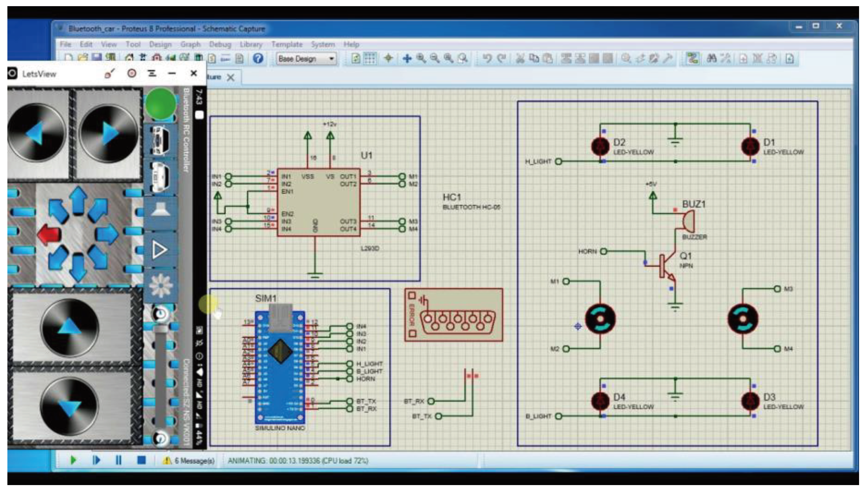Click the Undo arrow icon
This screenshot has height=494, width=868.
click(487, 59)
